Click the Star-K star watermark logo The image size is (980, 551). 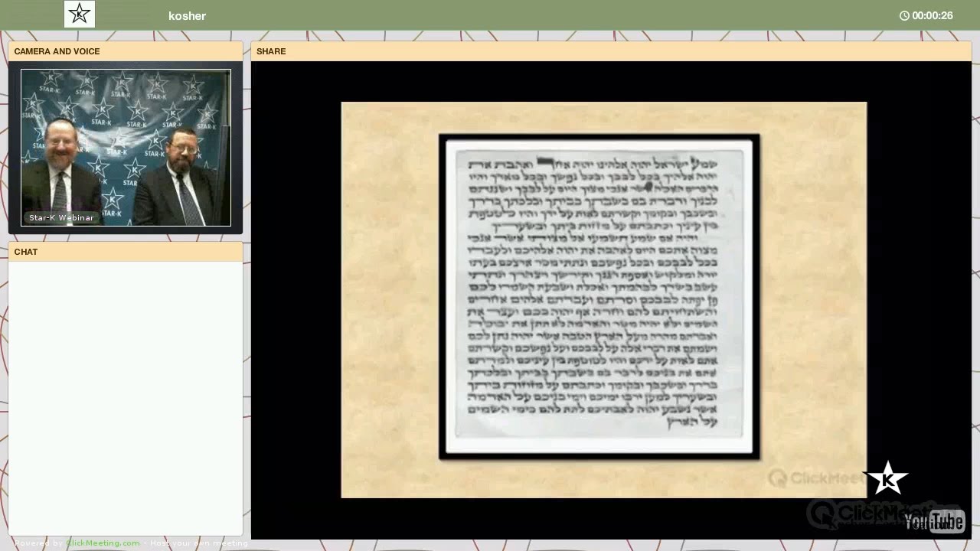(886, 479)
